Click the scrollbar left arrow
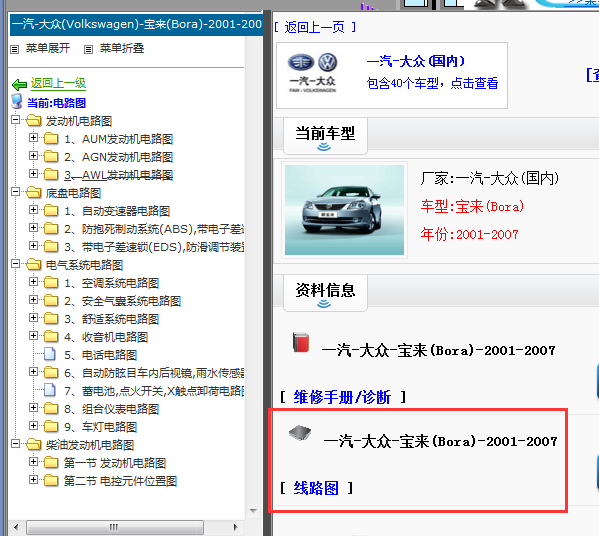 point(16,528)
